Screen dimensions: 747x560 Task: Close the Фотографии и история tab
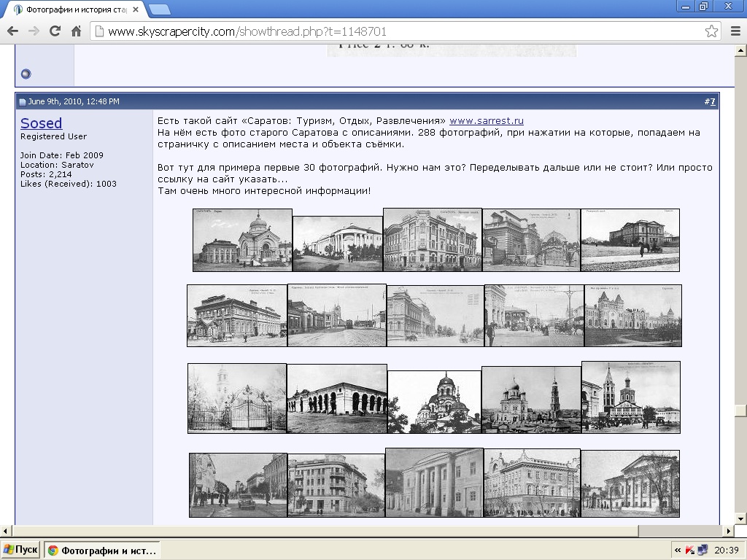136,9
